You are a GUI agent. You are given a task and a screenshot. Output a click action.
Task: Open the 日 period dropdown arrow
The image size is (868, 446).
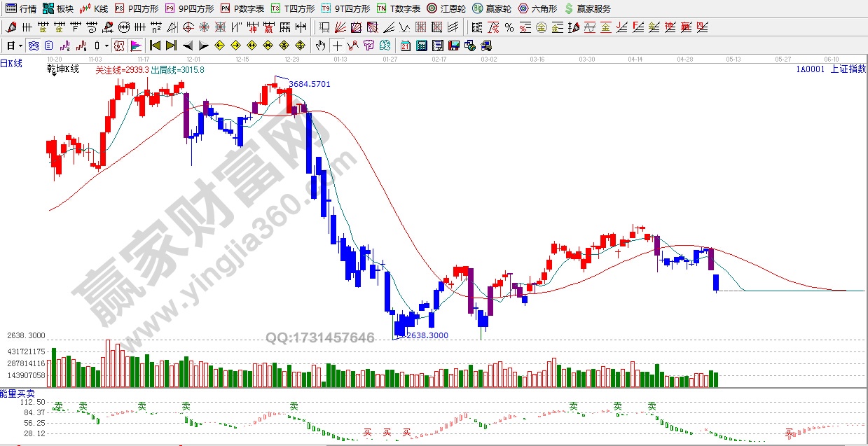pyautogui.click(x=20, y=46)
